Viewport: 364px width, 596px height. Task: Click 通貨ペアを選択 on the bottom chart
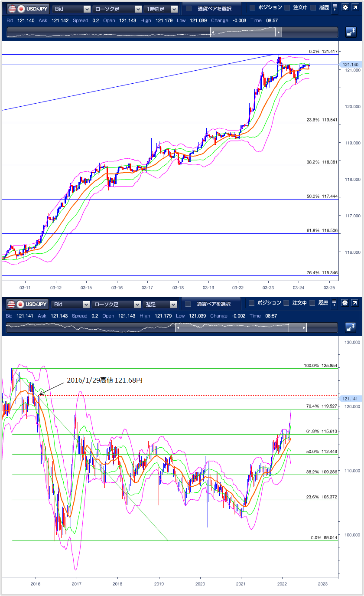point(209,305)
